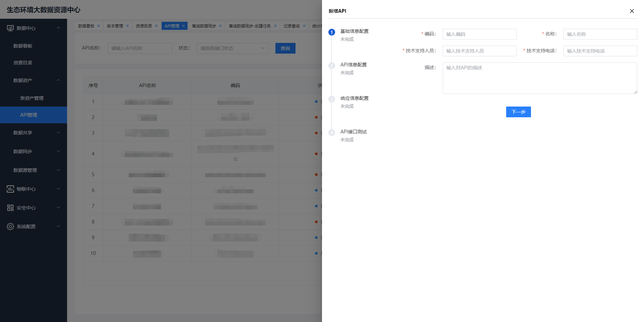This screenshot has height=322, width=644.
Task: Click the 下一步 next step button
Action: click(519, 112)
